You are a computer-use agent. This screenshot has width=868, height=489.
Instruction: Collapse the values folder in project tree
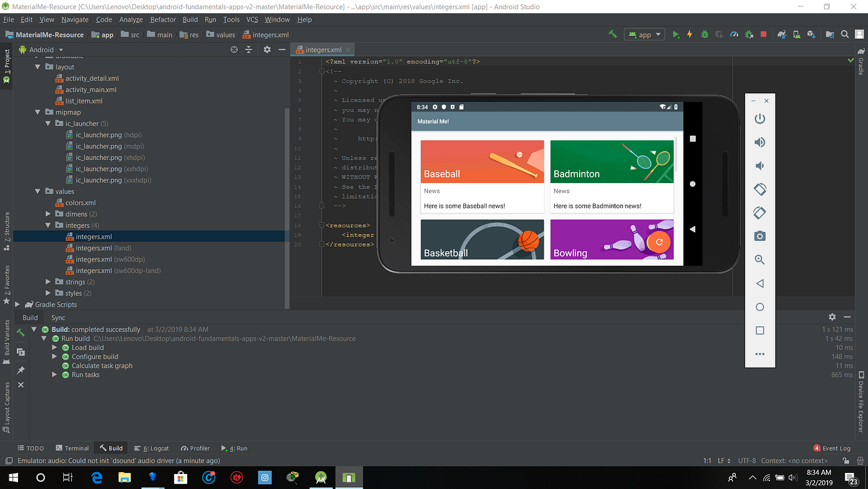(x=37, y=191)
